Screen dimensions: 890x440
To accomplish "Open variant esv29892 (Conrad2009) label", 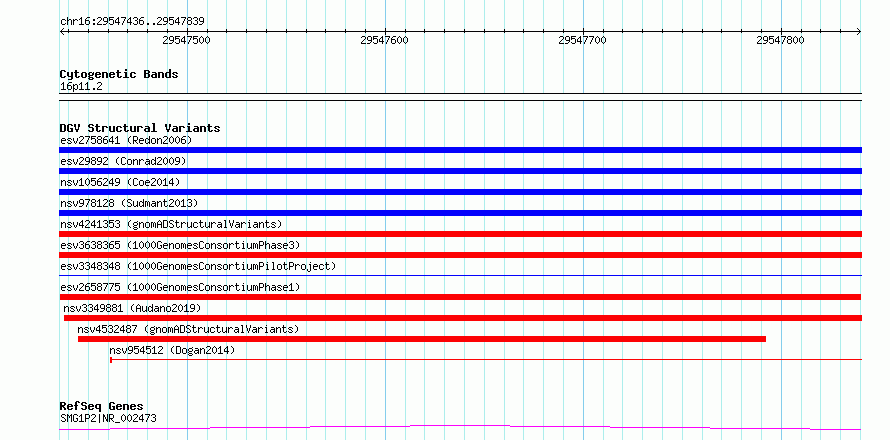I will tap(123, 161).
